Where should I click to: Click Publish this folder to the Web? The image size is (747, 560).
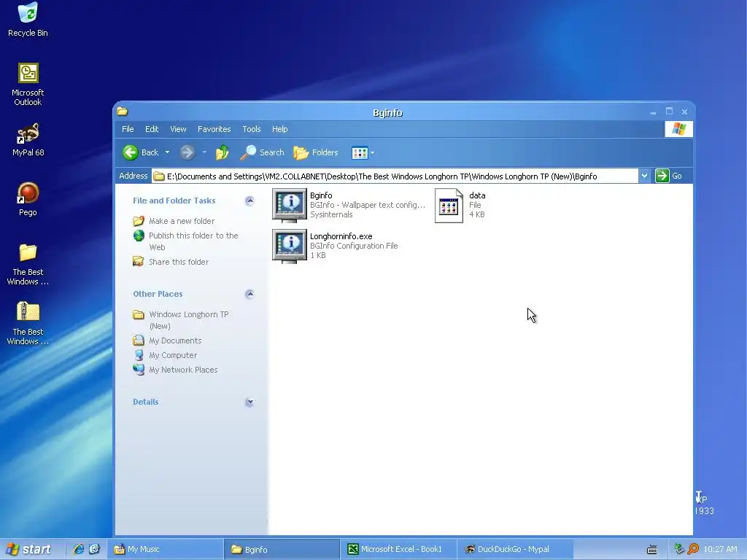193,241
